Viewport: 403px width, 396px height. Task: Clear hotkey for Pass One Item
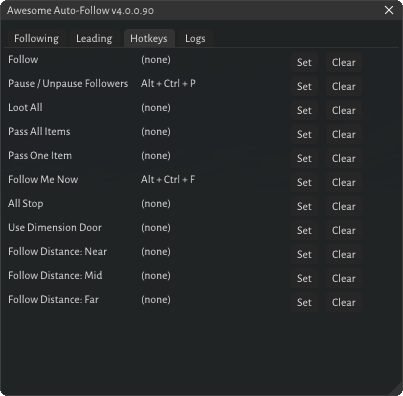pyautogui.click(x=344, y=158)
